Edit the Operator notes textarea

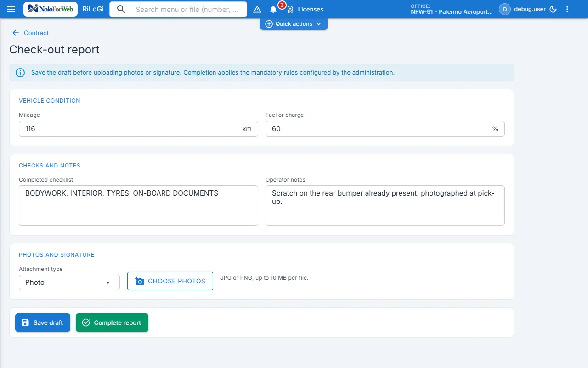385,206
